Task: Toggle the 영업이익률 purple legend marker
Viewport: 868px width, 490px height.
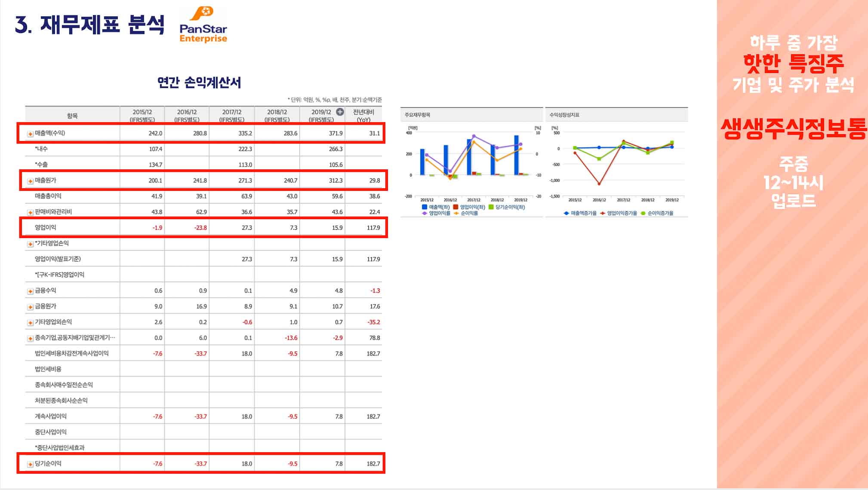Action: point(425,213)
